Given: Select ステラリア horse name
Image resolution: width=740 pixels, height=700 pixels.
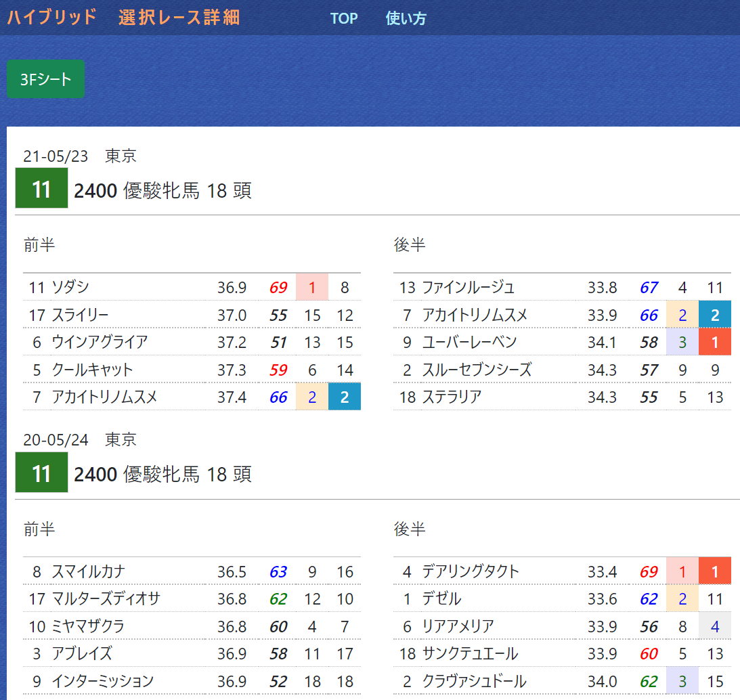Looking at the screenshot, I should (452, 397).
